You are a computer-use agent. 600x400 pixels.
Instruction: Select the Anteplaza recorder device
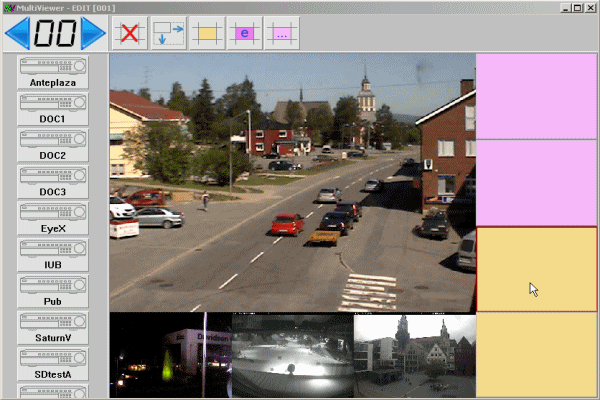53,72
